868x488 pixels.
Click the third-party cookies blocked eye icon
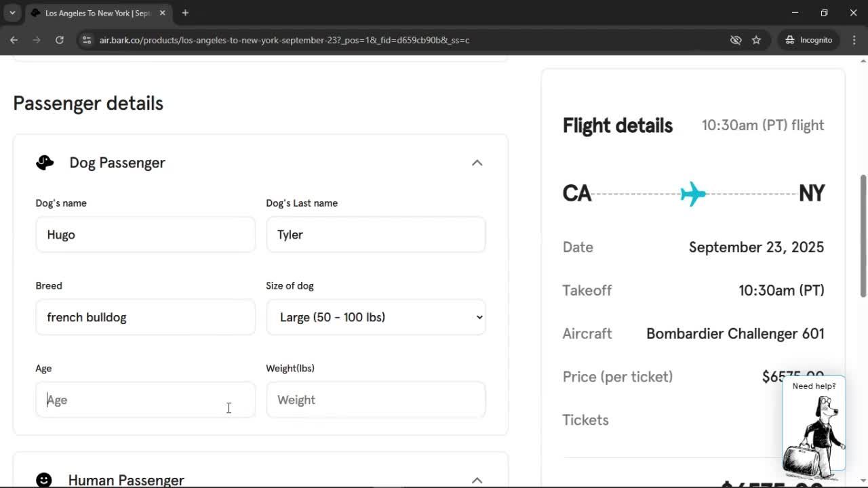click(x=736, y=40)
